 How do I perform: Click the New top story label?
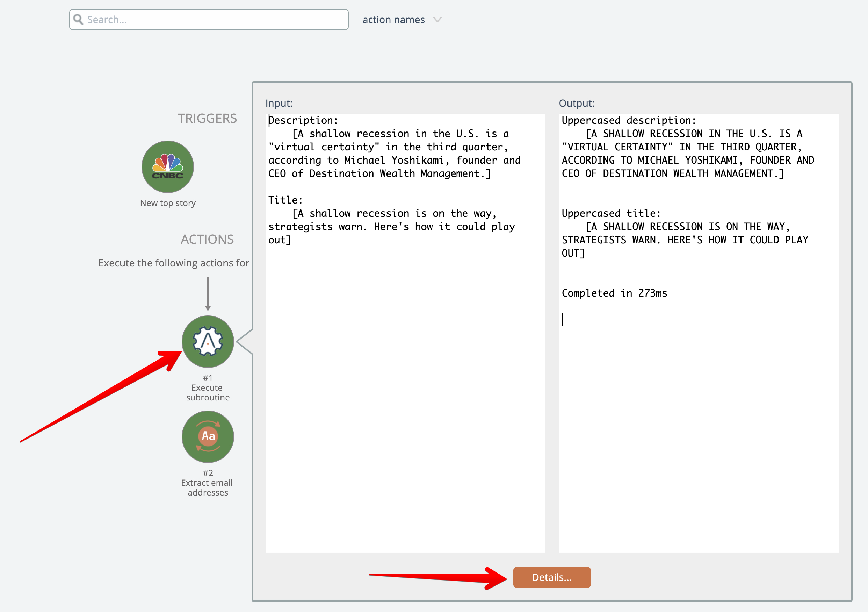coord(167,203)
